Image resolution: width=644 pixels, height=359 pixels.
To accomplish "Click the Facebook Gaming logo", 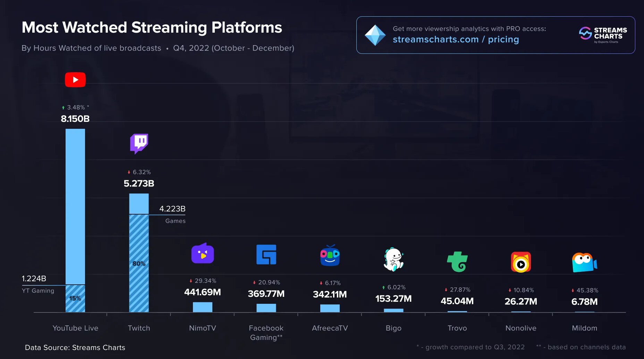I will 266,254.
